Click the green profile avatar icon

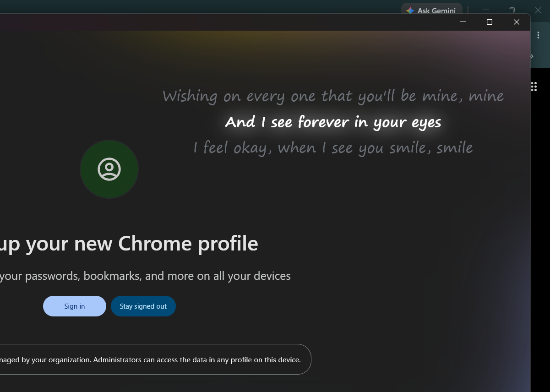tap(109, 169)
